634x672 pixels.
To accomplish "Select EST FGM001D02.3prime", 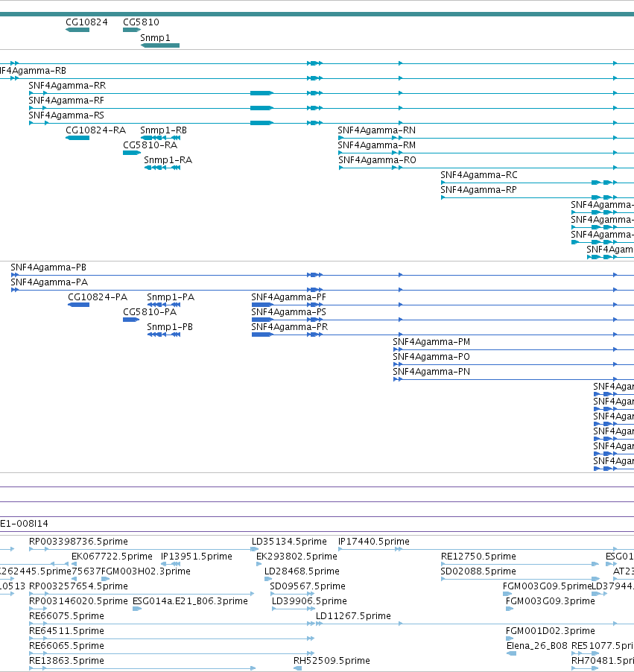I will 551,631.
